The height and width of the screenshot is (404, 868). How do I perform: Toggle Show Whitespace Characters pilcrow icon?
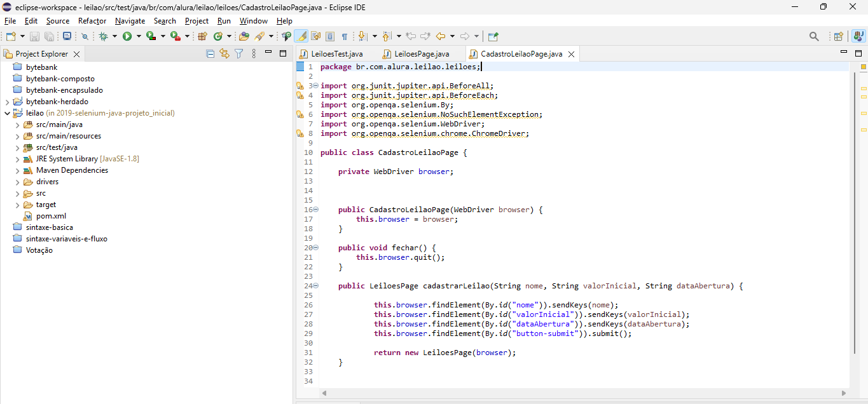coord(345,37)
